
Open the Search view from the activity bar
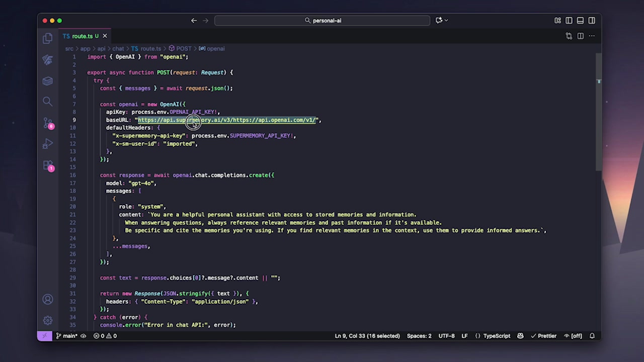pos(47,101)
